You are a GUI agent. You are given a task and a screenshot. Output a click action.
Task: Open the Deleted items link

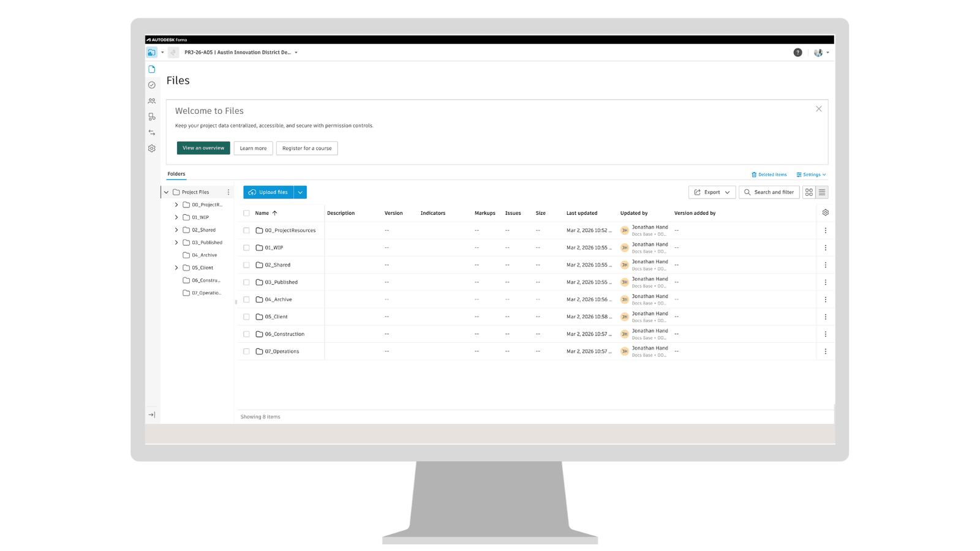coord(769,174)
